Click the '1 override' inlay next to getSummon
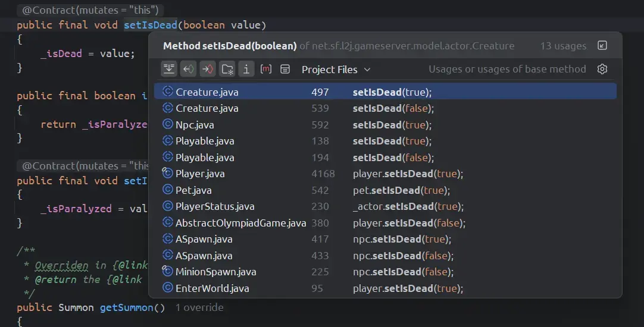This screenshot has height=327, width=644. point(199,307)
